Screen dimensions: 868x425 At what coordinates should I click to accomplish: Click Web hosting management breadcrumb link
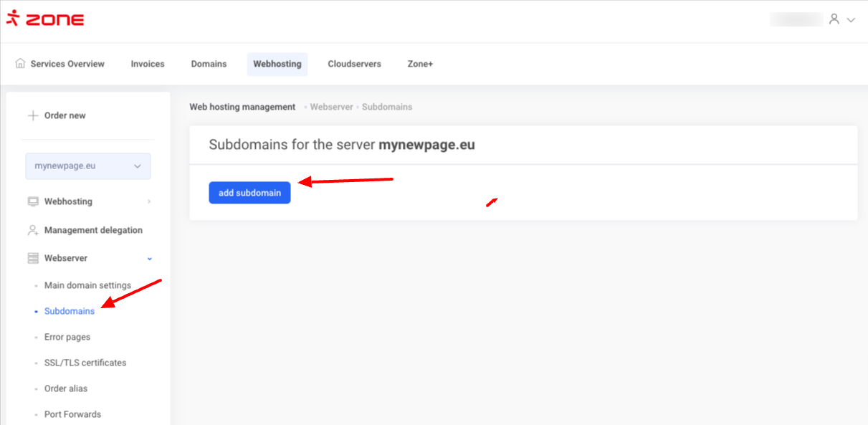[242, 107]
